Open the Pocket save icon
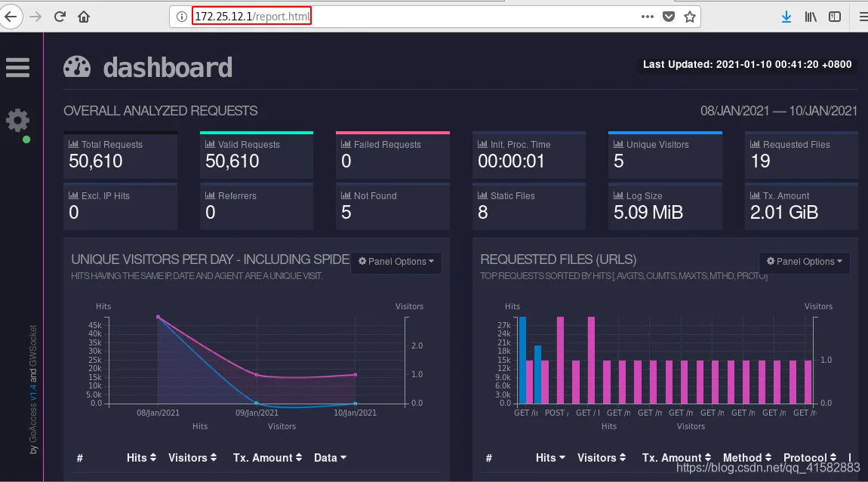This screenshot has width=868, height=482. [669, 17]
